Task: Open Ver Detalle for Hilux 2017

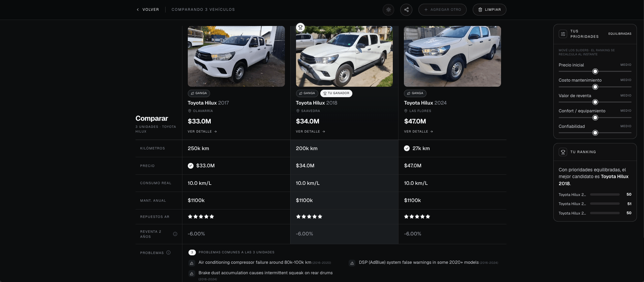Action: click(202, 132)
